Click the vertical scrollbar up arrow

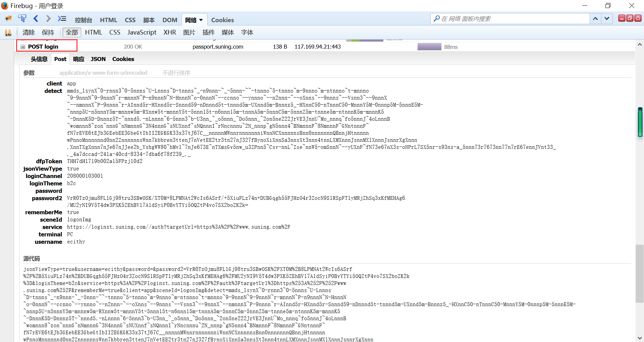tap(640, 44)
